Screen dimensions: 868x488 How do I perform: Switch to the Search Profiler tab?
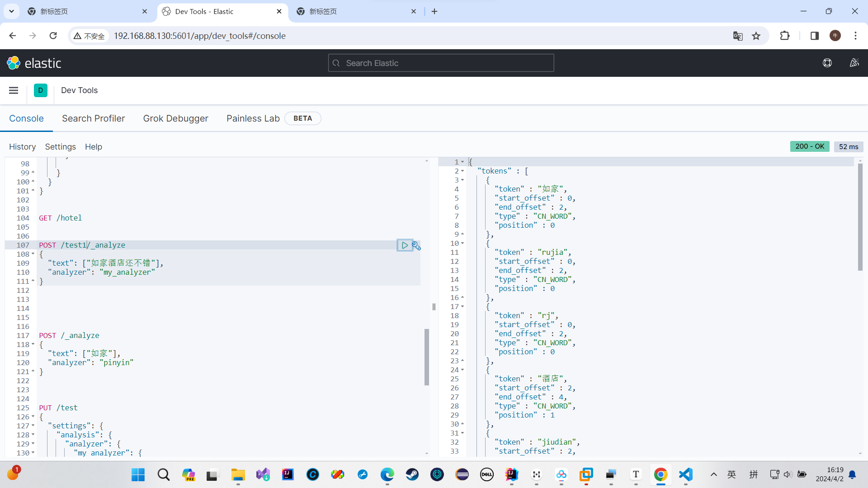(x=93, y=118)
